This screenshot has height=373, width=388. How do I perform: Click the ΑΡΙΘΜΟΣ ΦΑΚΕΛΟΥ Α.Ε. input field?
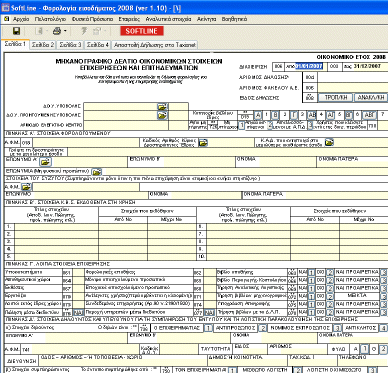tap(353, 88)
